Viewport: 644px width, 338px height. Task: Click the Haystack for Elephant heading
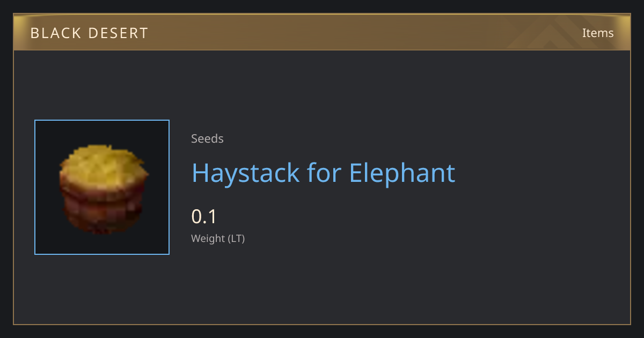click(x=324, y=173)
